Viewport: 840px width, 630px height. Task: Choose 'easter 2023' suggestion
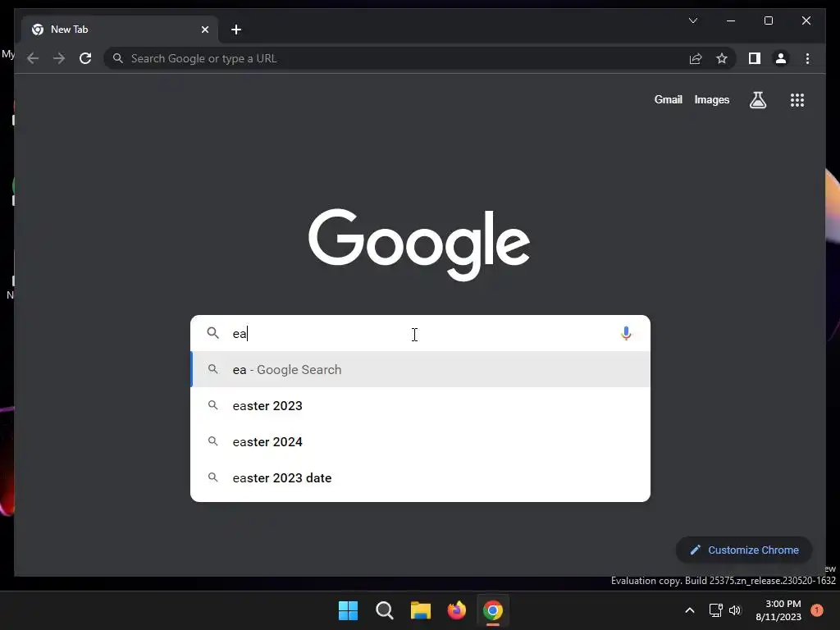click(x=420, y=405)
